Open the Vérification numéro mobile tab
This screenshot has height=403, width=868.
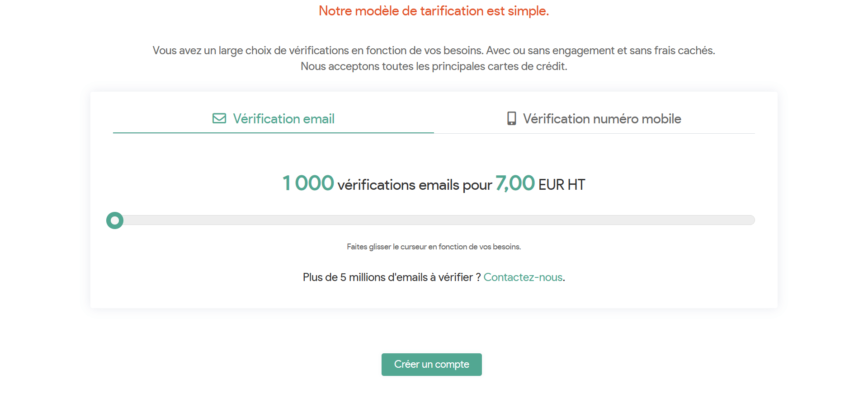pos(602,119)
